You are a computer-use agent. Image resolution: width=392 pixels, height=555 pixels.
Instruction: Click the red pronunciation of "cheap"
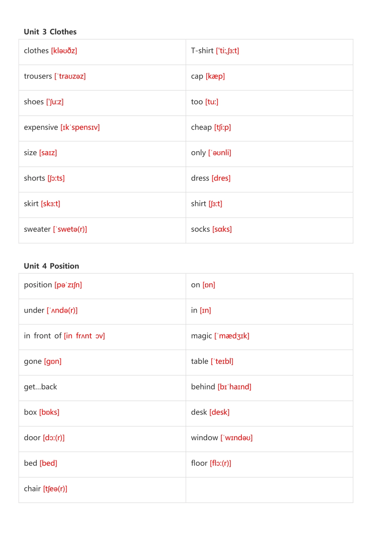(222, 127)
